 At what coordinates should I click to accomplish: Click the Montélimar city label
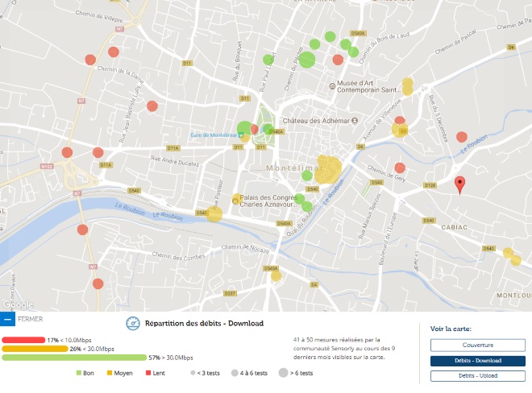click(294, 168)
